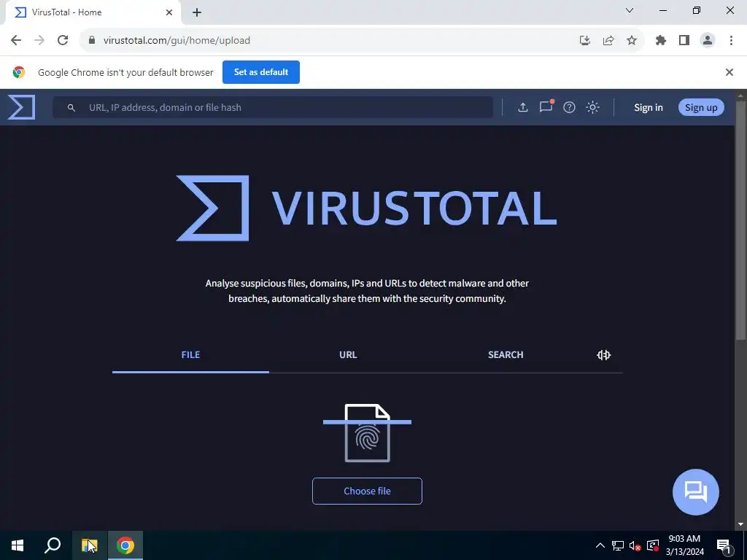Click the Chrome forward arrow
The width and height of the screenshot is (747, 560).
[x=39, y=40]
